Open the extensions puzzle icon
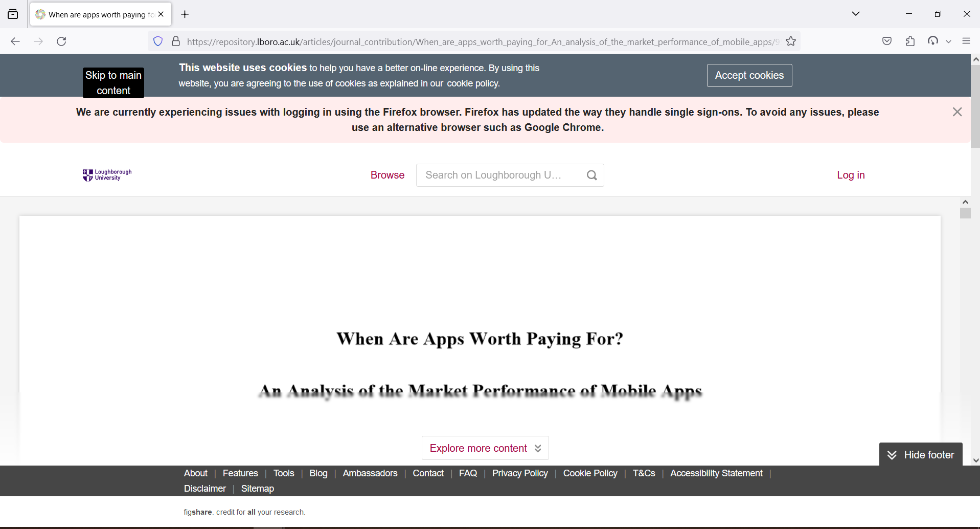Image resolution: width=980 pixels, height=529 pixels. coord(910,41)
